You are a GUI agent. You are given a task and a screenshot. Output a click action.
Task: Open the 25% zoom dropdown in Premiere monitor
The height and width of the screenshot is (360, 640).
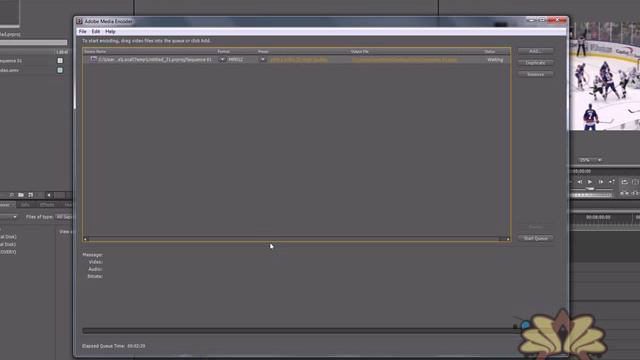point(590,160)
